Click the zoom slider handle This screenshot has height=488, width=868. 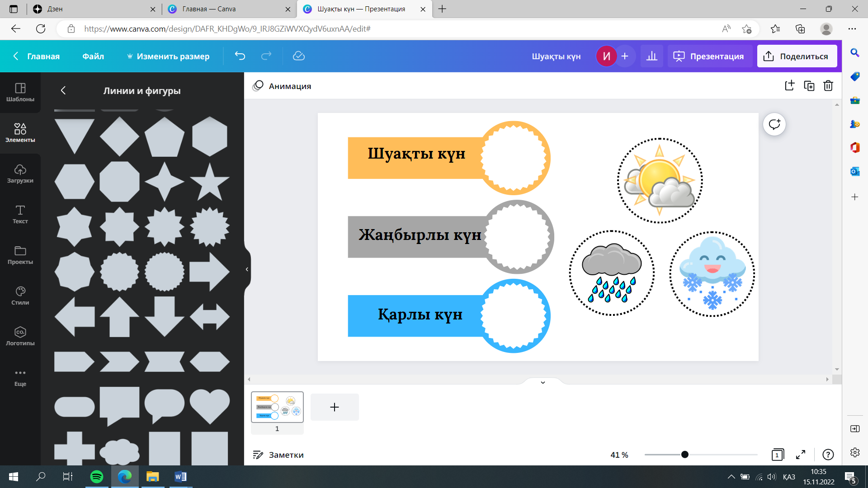tap(684, 455)
